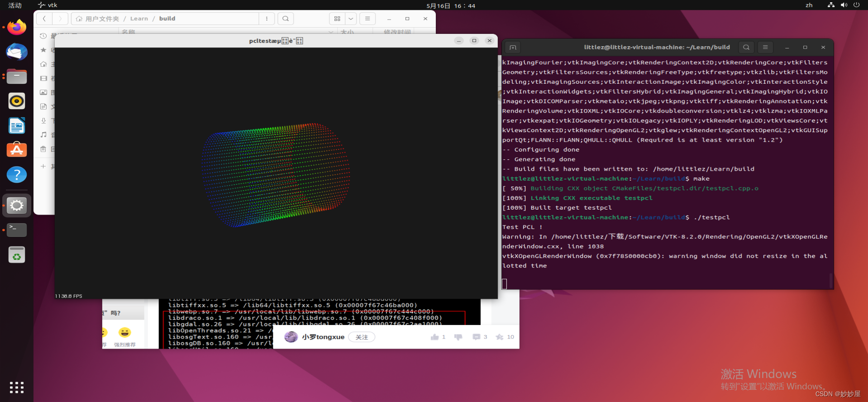Open Home via the house sidebar icon
Image resolution: width=868 pixels, height=402 pixels.
tap(43, 64)
